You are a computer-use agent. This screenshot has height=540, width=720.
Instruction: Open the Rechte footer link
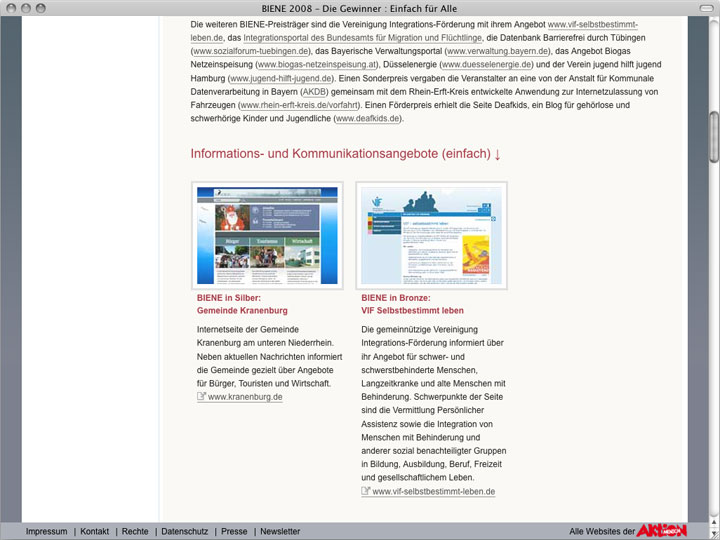tap(135, 532)
